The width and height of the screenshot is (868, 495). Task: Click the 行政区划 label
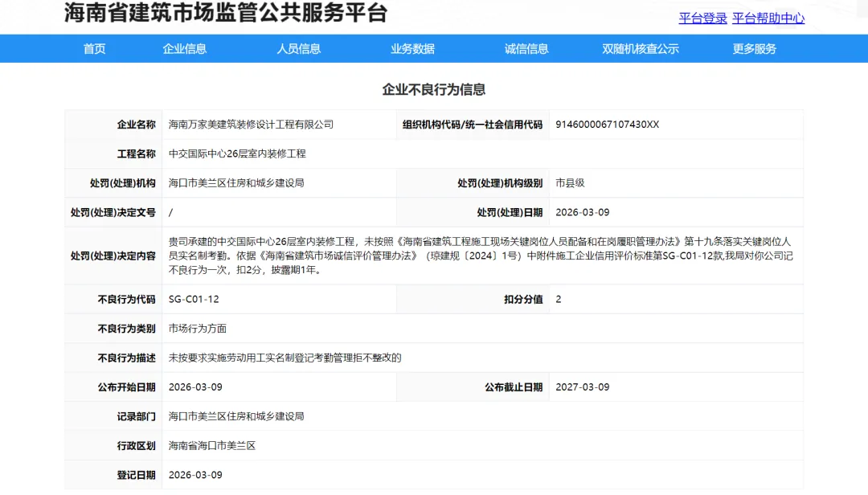point(136,446)
